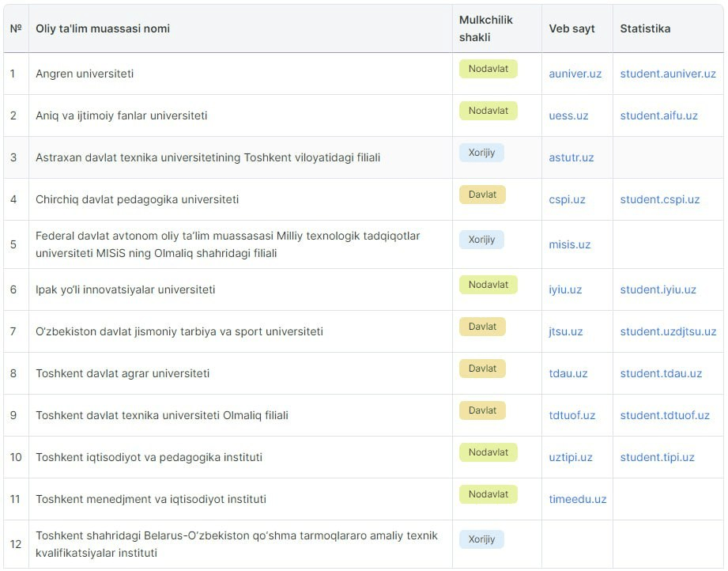This screenshot has height=571, width=728.
Task: Select the 'Federal davlat avtonom' MISiS name cell
Action: [240, 244]
